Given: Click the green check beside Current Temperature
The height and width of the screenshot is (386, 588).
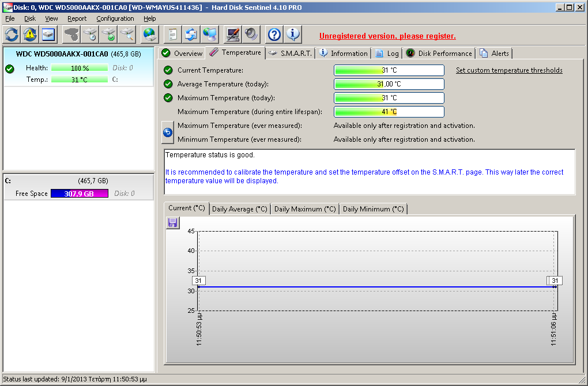Looking at the screenshot, I should point(168,70).
